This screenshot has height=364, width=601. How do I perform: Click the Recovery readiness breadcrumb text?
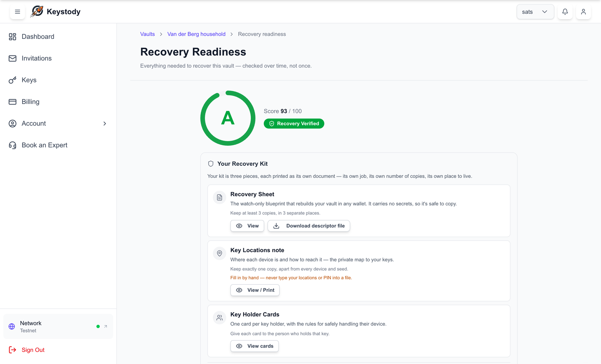pos(262,34)
